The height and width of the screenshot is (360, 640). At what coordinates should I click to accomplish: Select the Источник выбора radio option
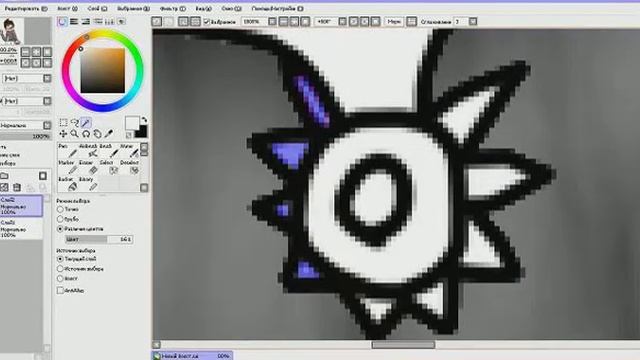(60, 269)
